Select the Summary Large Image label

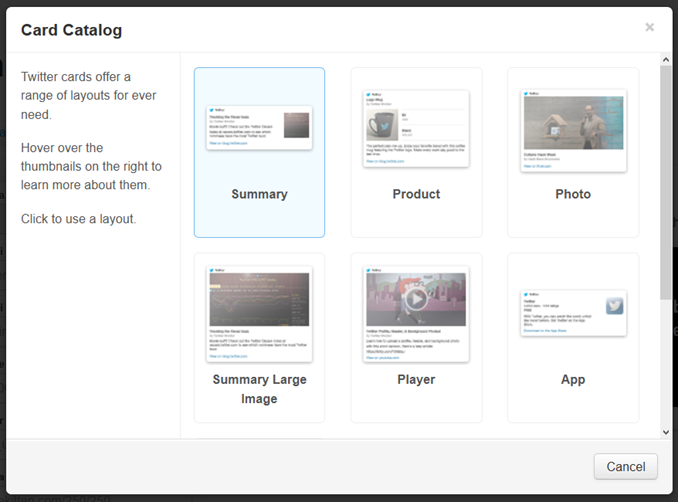pos(259,389)
